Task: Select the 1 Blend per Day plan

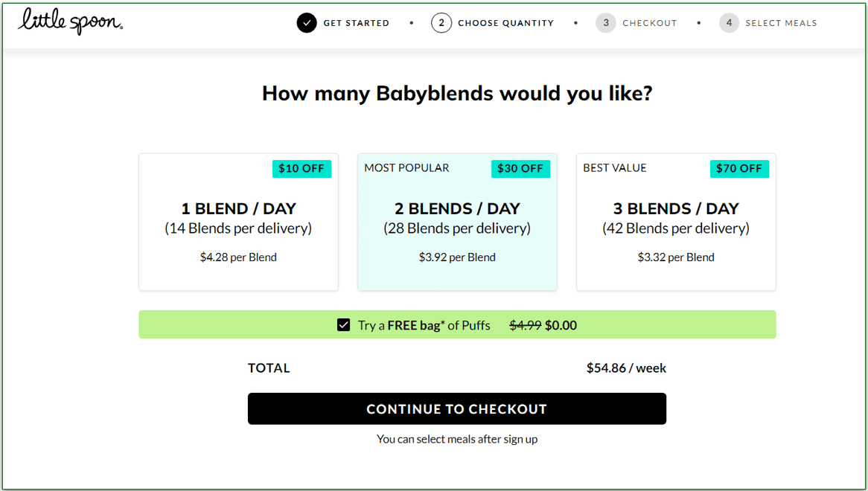Action: pyautogui.click(x=238, y=222)
